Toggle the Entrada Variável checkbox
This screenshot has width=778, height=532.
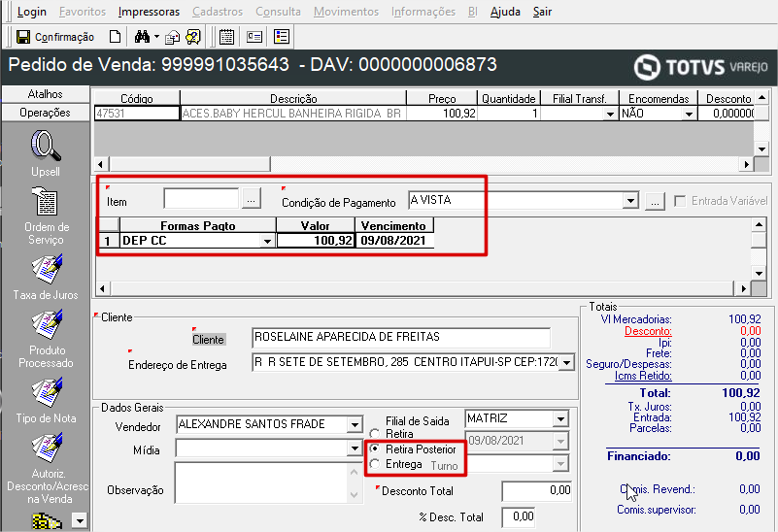click(680, 201)
